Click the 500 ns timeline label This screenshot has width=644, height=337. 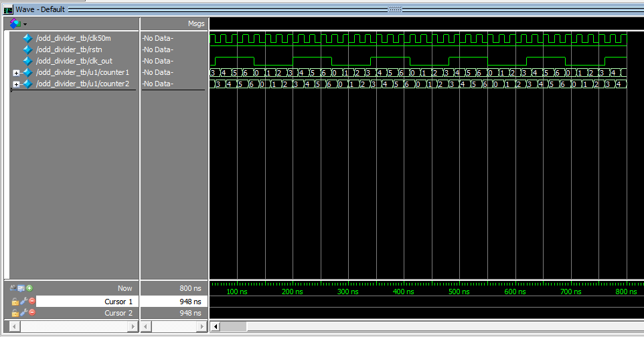459,292
